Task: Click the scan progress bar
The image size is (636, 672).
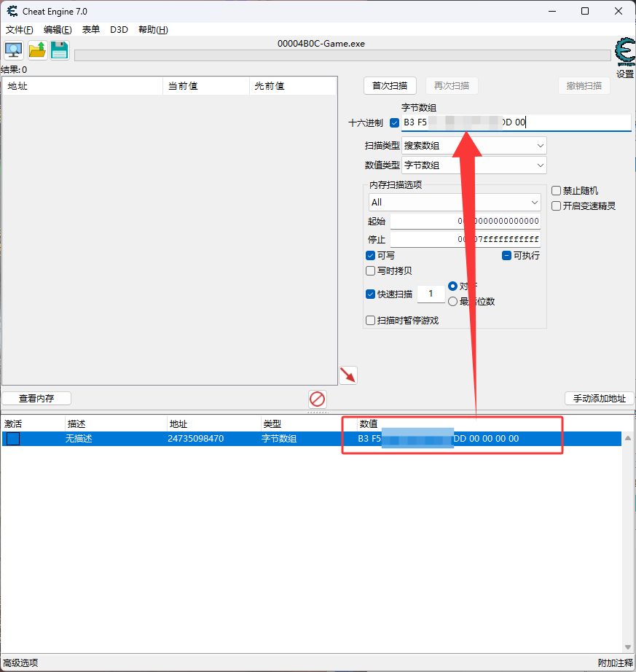Action: click(342, 55)
